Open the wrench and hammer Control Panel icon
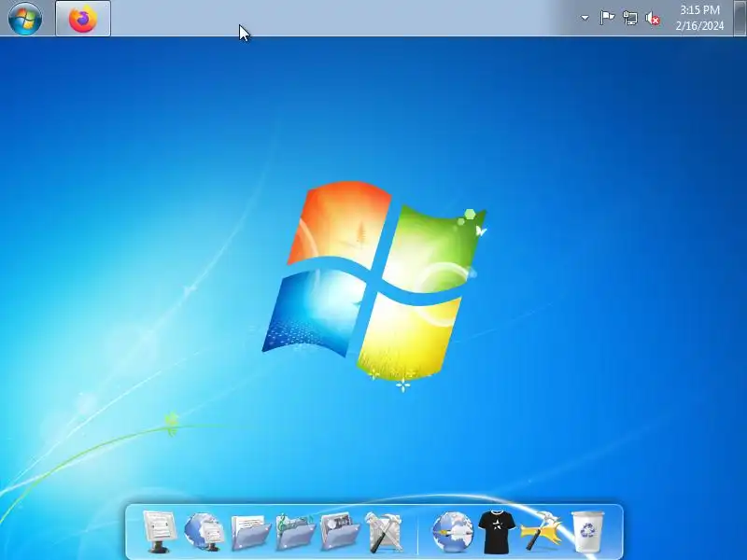The image size is (747, 560). (x=384, y=531)
